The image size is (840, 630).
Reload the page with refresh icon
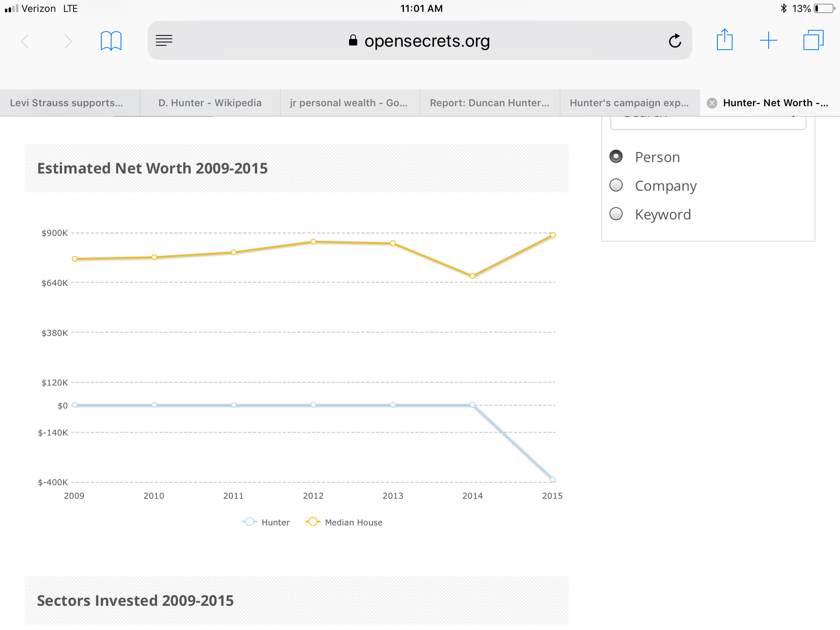pos(675,41)
